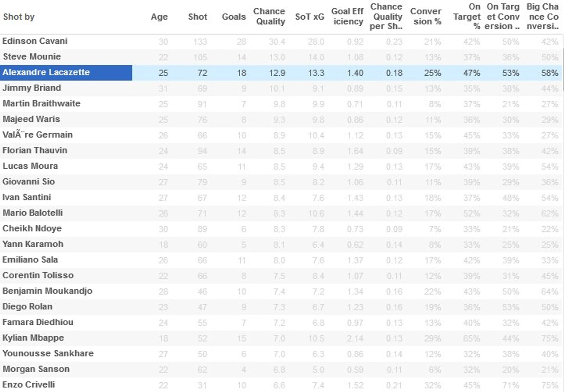The image size is (564, 392).
Task: Click Florian Thauvin's player name
Action: point(35,150)
